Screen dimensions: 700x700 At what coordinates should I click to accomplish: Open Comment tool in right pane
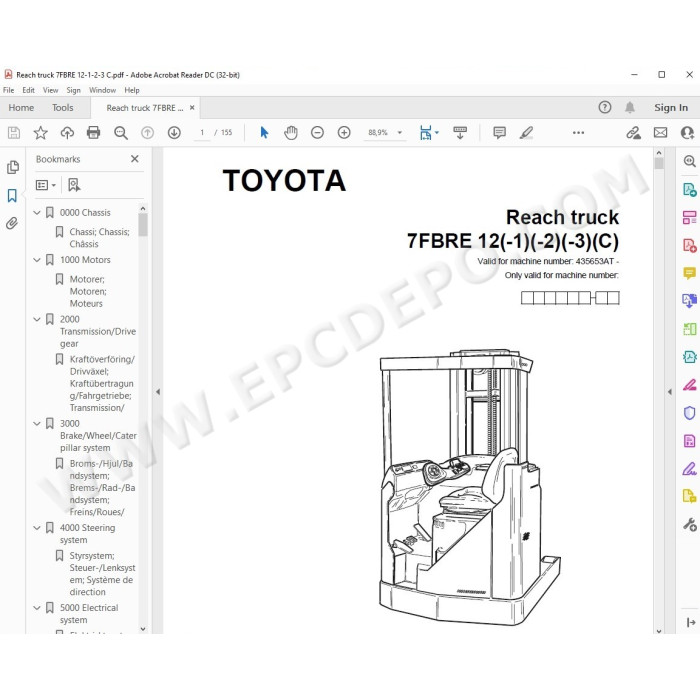pos(689,273)
